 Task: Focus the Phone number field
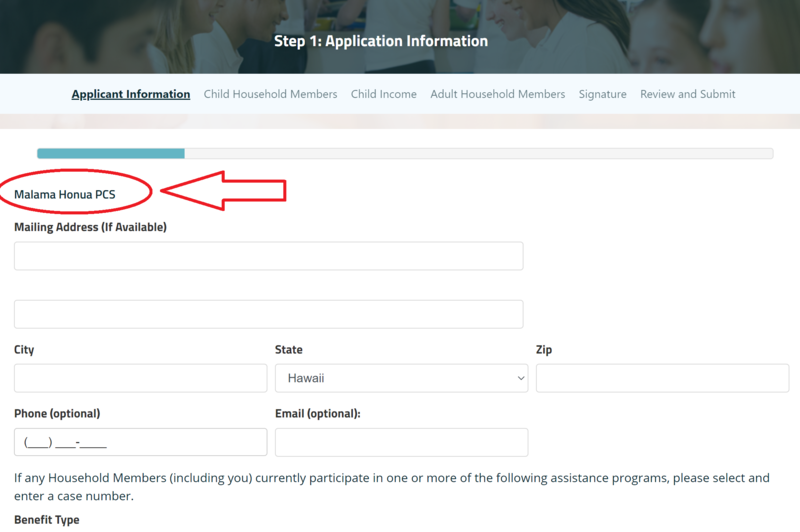(140, 442)
